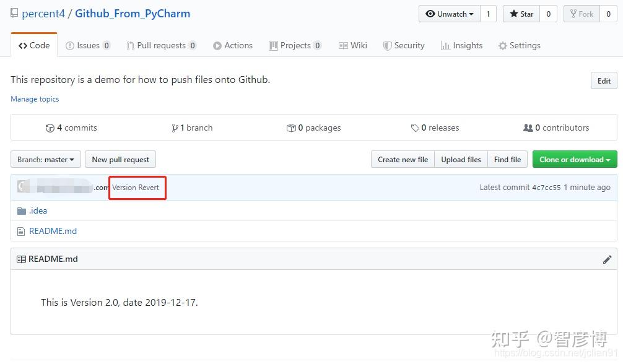
Task: Open the 0 releases link
Action: click(435, 128)
